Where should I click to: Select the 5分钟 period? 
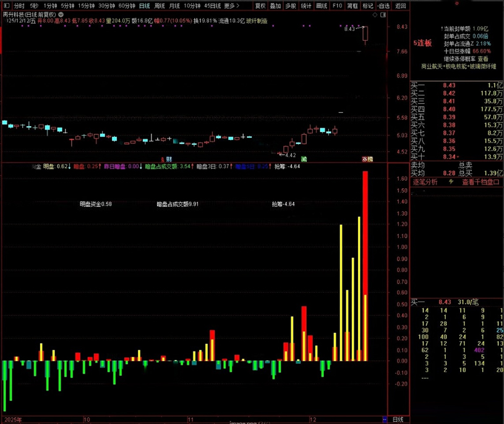(x=67, y=6)
